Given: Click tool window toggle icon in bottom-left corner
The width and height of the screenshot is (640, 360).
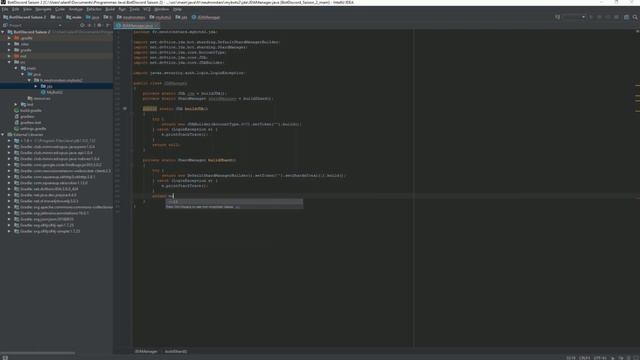Looking at the screenshot, I should pyautogui.click(x=5, y=357).
